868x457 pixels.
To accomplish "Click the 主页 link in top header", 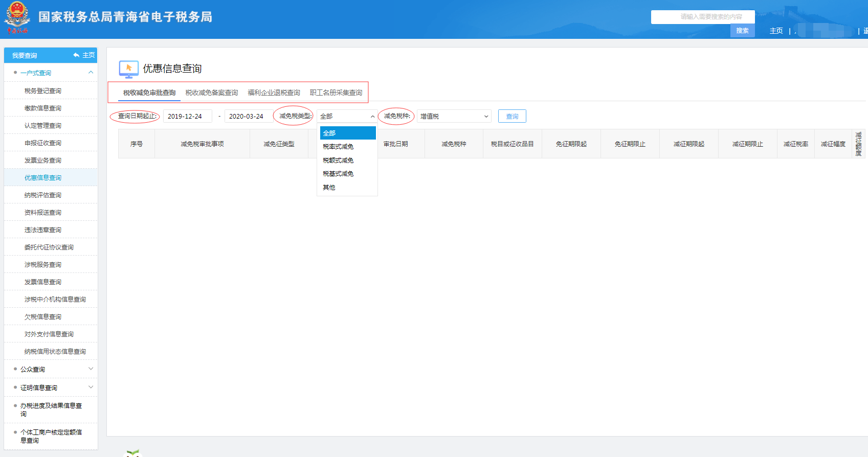I will click(x=776, y=31).
